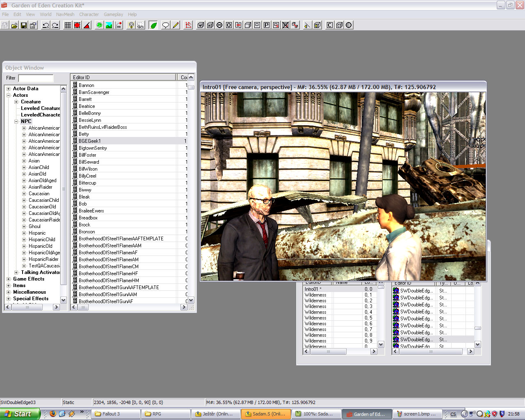Expand the Ghoul tree node

tap(24, 226)
